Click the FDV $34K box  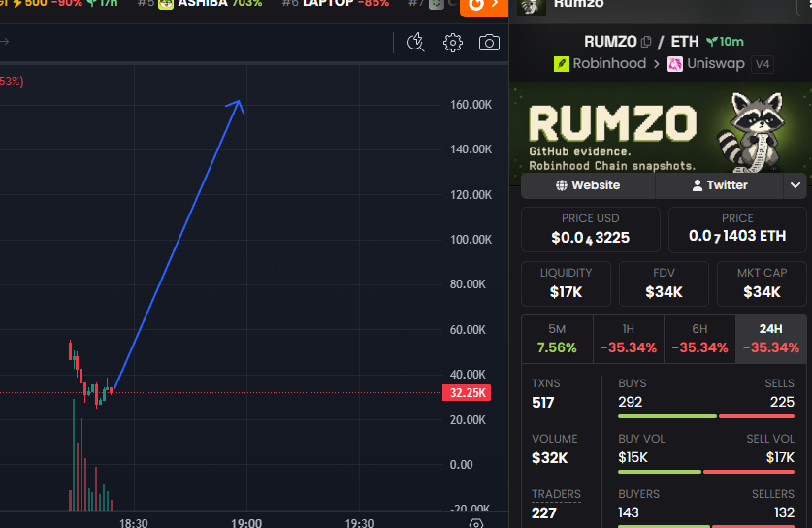664,284
